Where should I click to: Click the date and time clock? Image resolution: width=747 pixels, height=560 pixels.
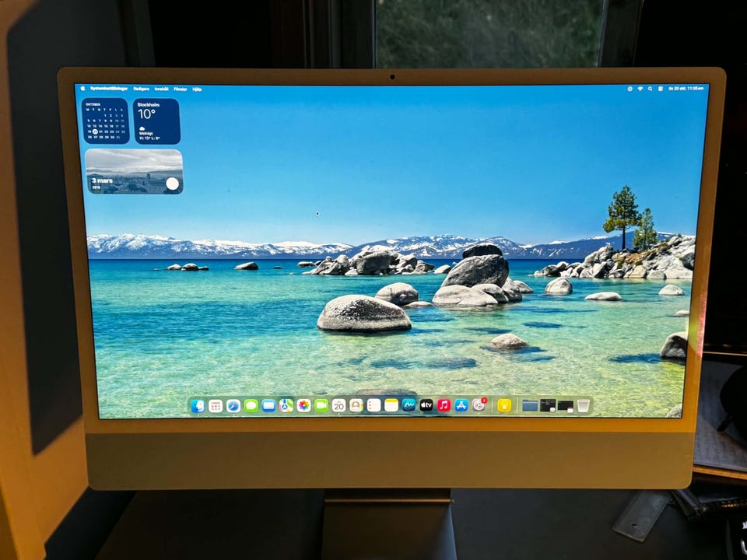686,89
